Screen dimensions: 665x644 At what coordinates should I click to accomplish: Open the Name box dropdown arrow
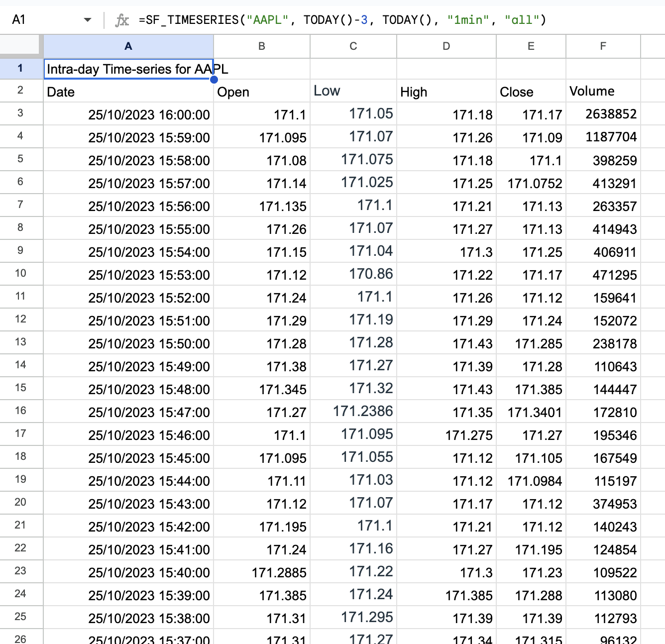pos(88,20)
